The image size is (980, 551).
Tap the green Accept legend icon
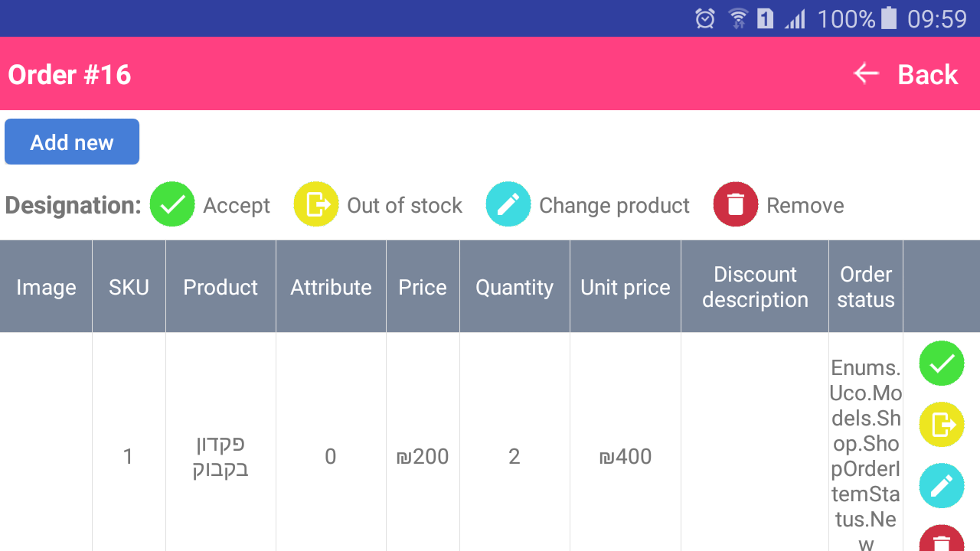(172, 204)
